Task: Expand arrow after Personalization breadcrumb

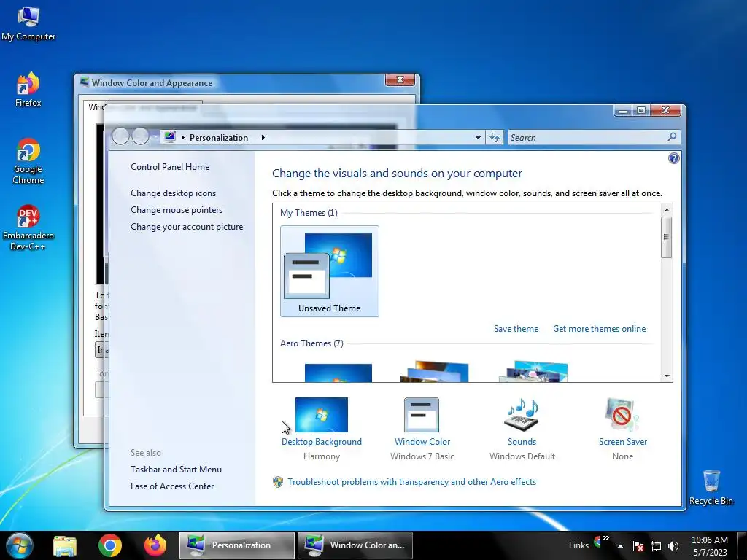Action: (263, 137)
